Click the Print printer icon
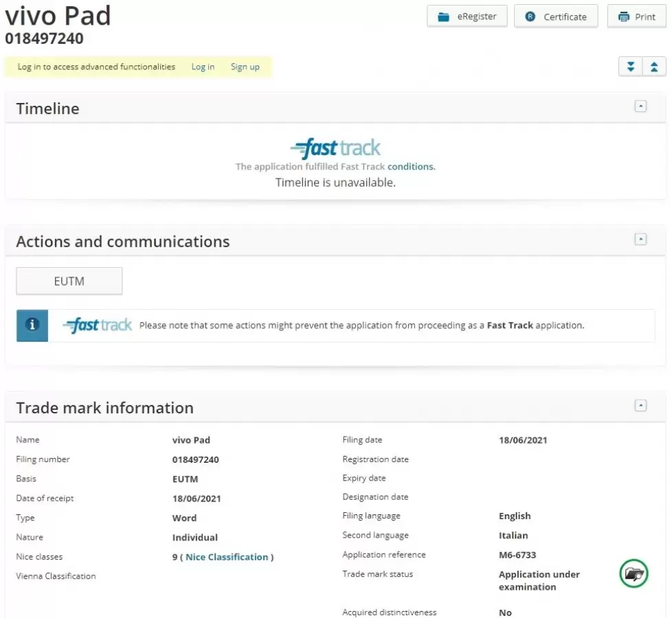Image resolution: width=672 pixels, height=618 pixels. [623, 17]
